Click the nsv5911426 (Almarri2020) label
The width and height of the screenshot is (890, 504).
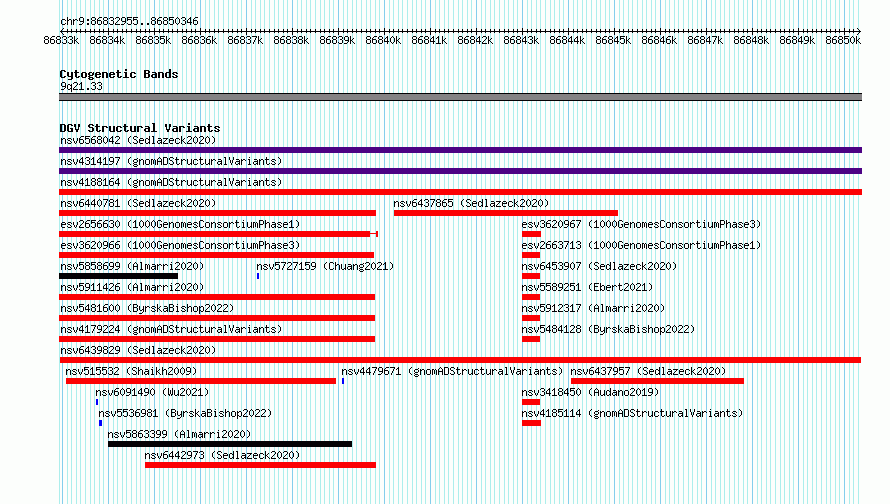click(132, 287)
